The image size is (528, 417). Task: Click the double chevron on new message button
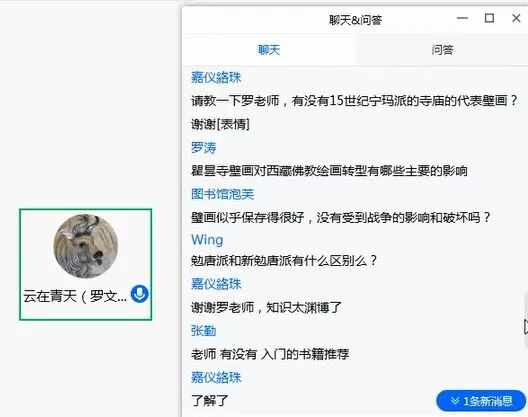(455, 401)
